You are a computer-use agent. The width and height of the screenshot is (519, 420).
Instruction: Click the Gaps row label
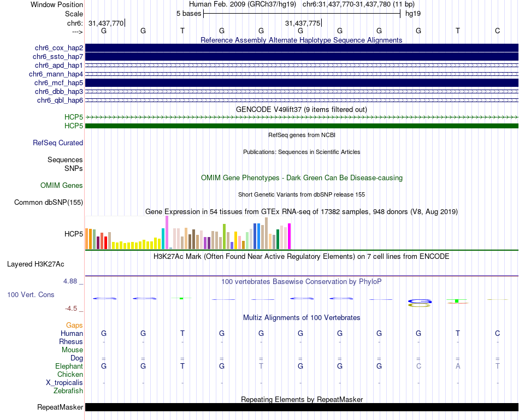tap(74, 326)
